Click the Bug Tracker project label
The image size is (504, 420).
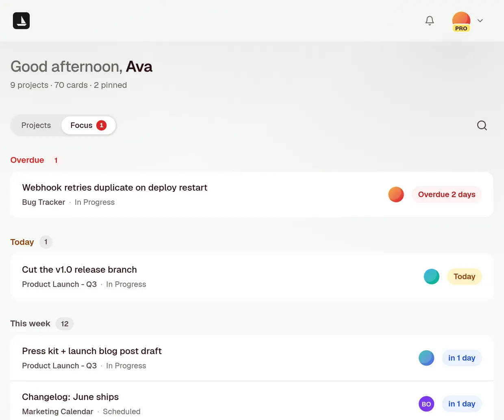coord(43,202)
